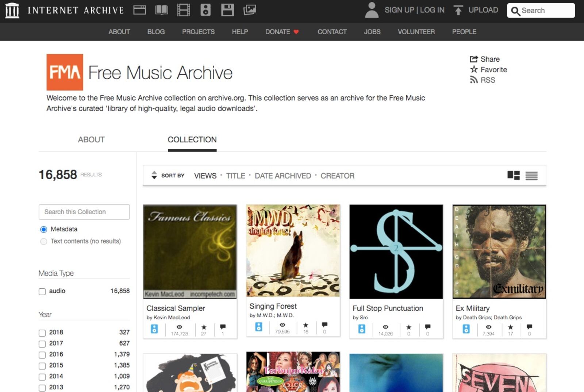Click DONATE in navigation bar
The width and height of the screenshot is (584, 392).
[282, 32]
